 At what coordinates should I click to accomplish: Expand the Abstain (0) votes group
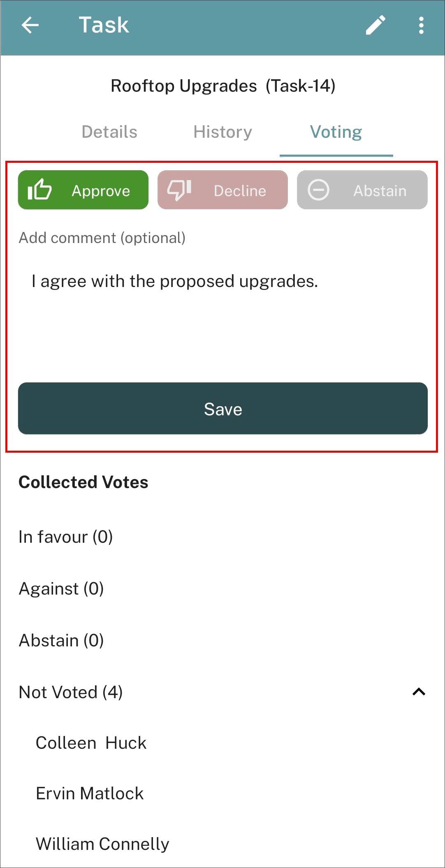(x=222, y=641)
